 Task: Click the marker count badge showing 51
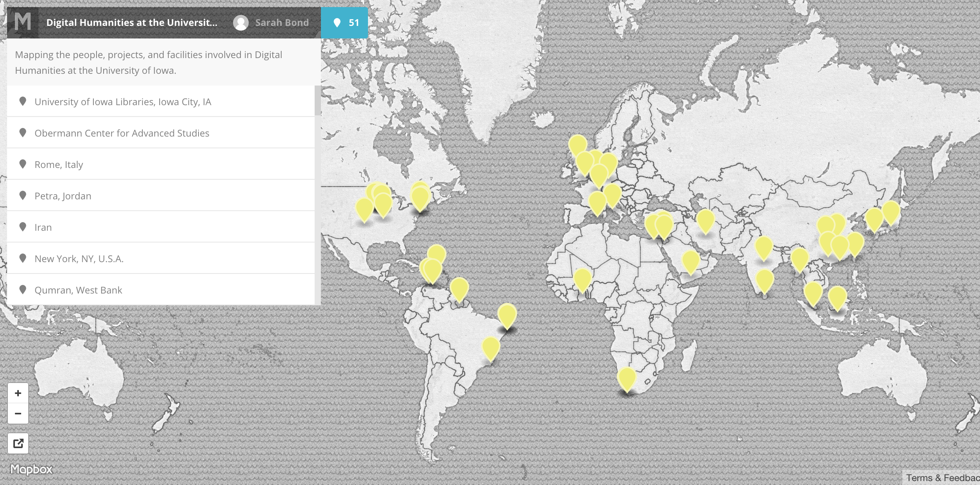344,23
